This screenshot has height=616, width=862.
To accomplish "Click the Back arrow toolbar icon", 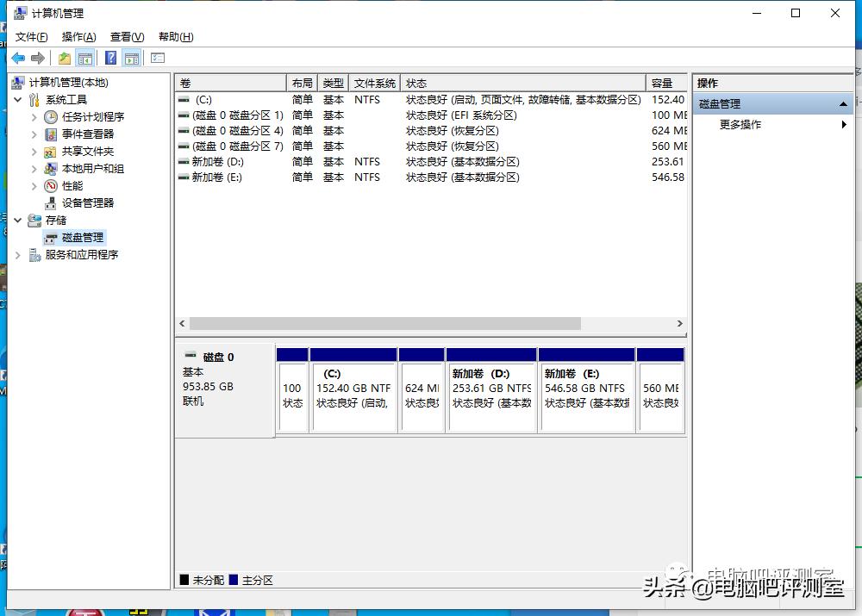I will coord(18,58).
